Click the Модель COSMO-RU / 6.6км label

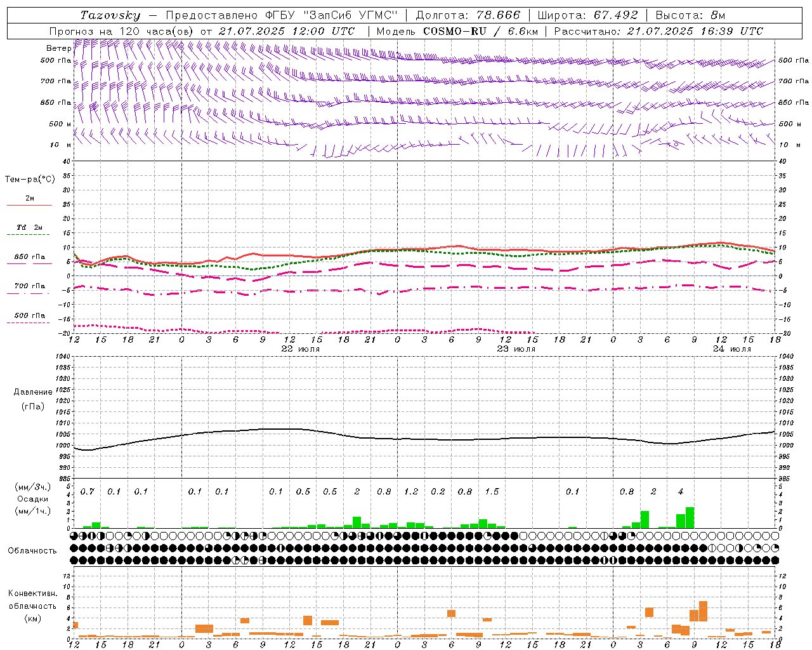[457, 31]
